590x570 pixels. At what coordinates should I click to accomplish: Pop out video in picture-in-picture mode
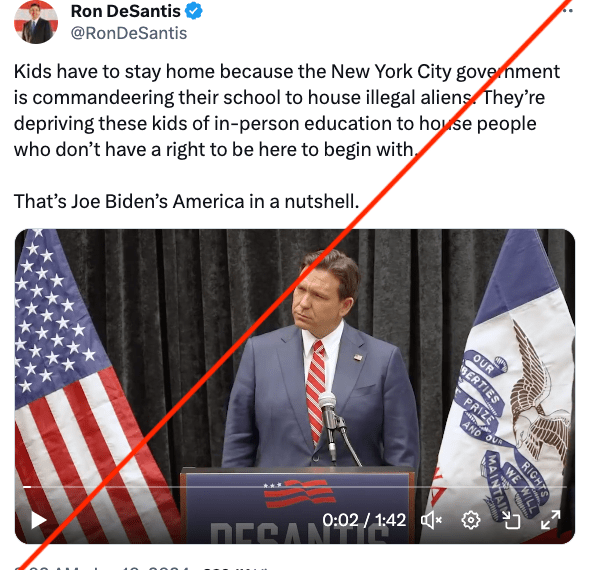point(511,520)
